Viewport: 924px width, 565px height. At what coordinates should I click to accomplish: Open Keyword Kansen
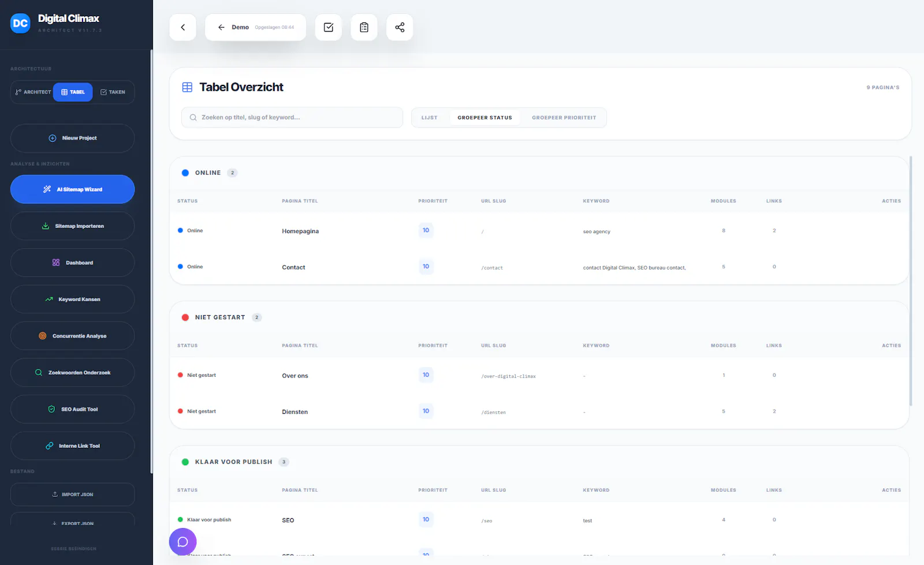[73, 299]
